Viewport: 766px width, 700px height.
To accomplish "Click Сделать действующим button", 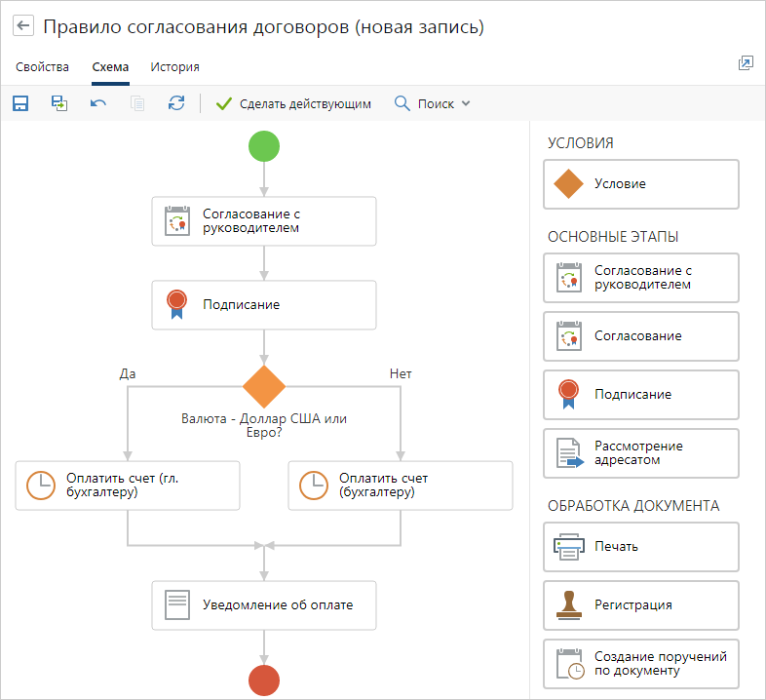I will coord(293,103).
